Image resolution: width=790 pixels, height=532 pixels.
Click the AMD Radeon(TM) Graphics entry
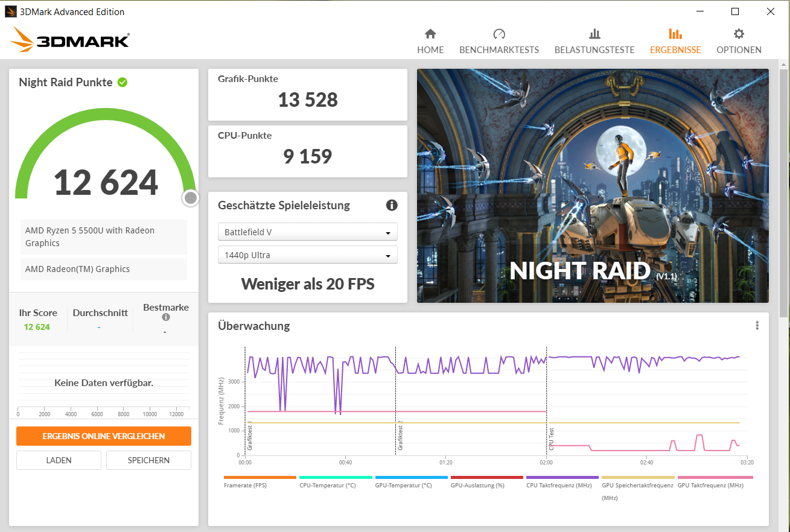104,269
